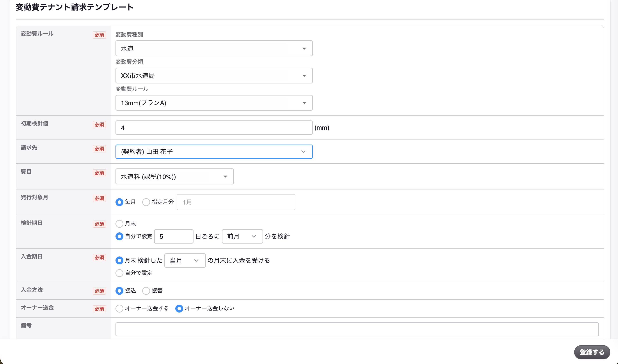Screen dimensions: 618x364
Task: Select オーナー送金しない option
Action: 179,308
